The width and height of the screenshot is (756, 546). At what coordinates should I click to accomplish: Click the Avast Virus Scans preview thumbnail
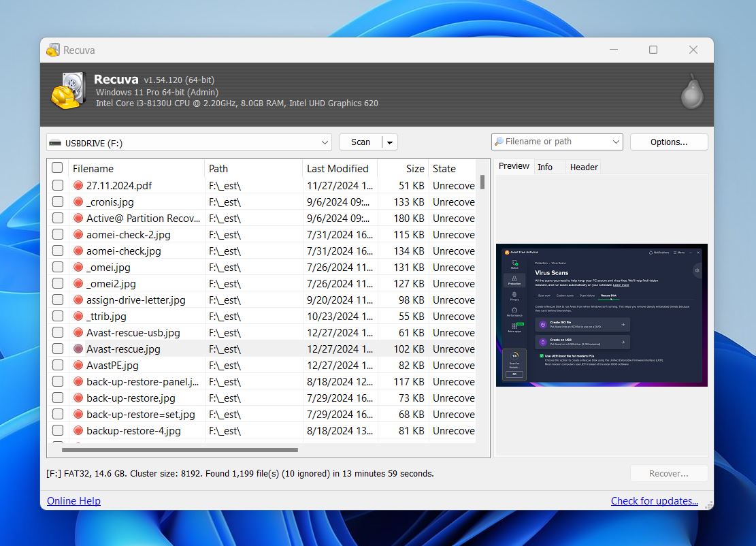click(602, 315)
